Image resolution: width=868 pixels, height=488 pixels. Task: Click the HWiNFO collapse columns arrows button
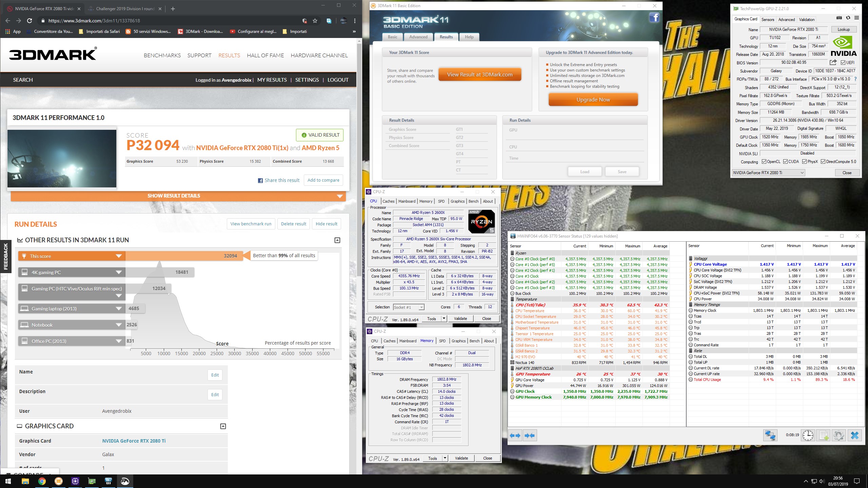click(x=529, y=435)
